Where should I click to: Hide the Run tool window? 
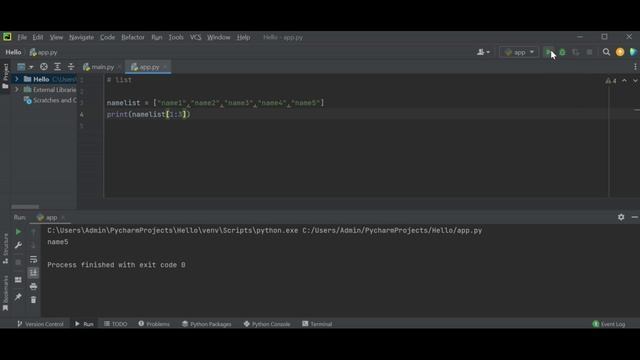635,217
